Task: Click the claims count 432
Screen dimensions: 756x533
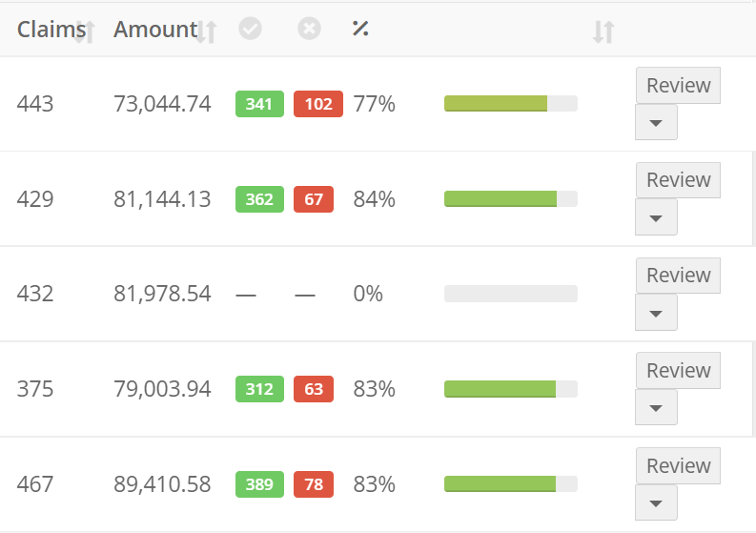Action: click(x=35, y=294)
